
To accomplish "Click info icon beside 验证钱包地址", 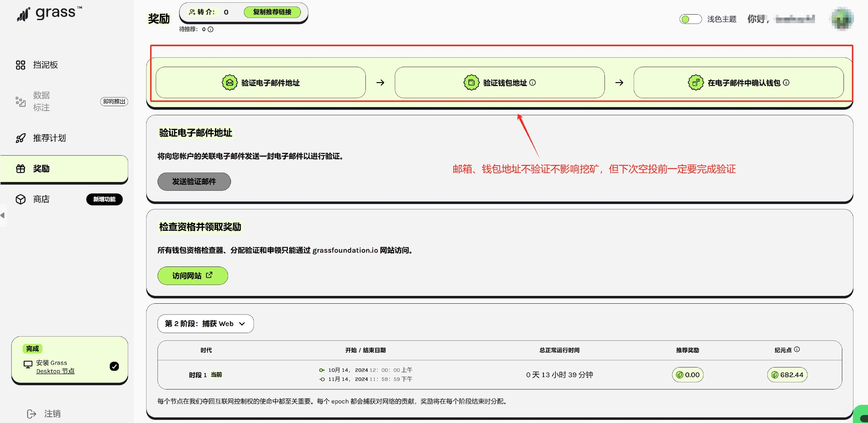I will (x=532, y=82).
